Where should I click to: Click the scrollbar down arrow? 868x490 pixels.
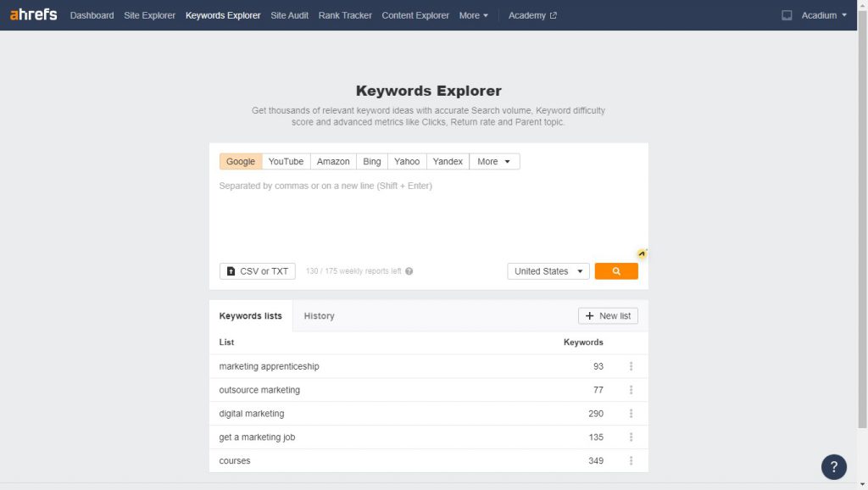point(862,485)
